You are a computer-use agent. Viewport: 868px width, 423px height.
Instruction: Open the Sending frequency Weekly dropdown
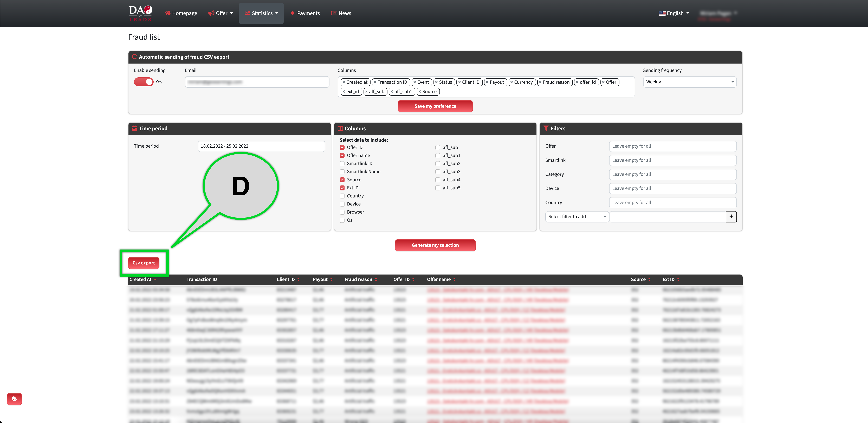[x=689, y=82]
